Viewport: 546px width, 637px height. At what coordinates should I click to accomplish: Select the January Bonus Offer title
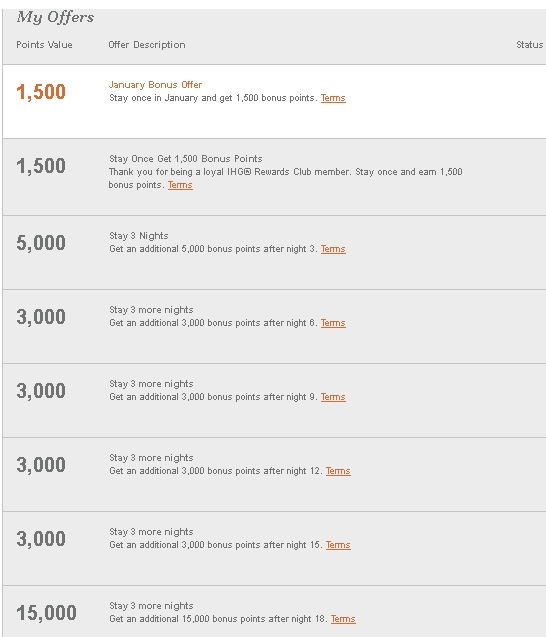click(155, 84)
